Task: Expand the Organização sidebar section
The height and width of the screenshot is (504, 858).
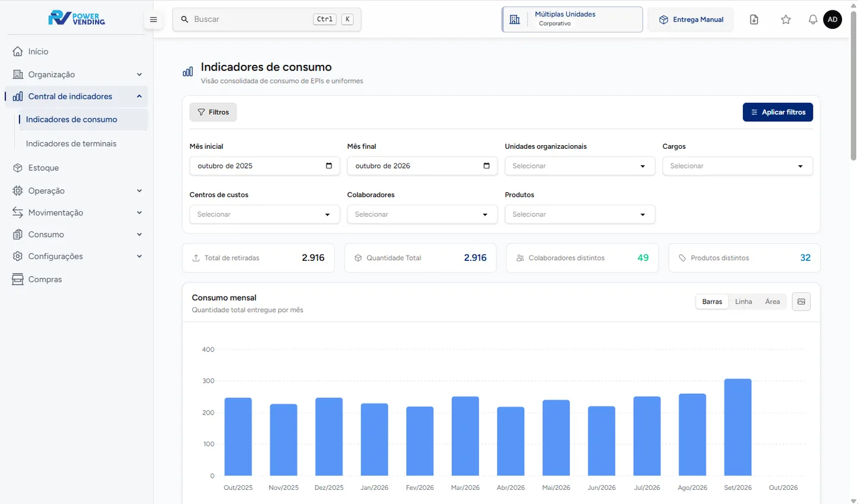Action: pos(77,74)
